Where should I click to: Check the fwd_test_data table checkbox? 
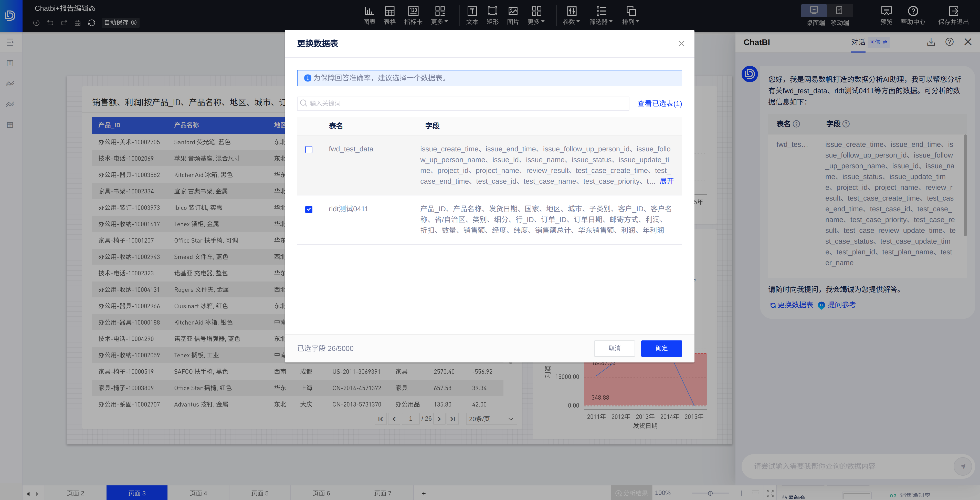pos(309,150)
